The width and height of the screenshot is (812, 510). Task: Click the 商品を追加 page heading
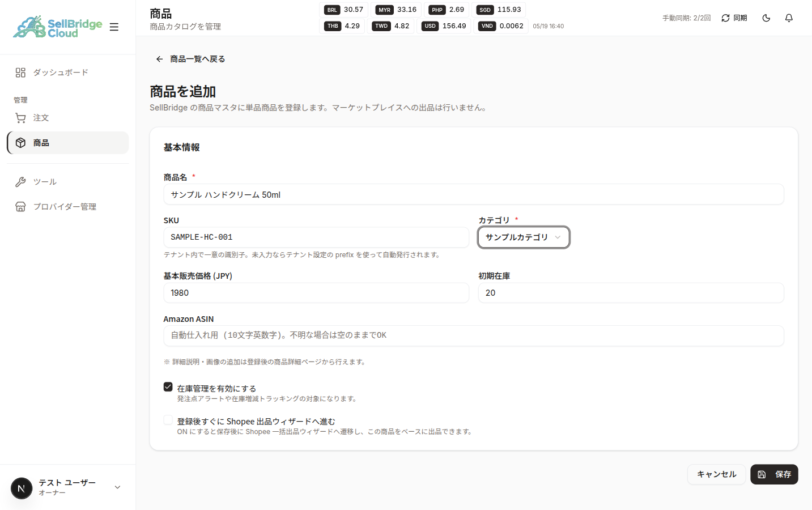click(x=182, y=91)
